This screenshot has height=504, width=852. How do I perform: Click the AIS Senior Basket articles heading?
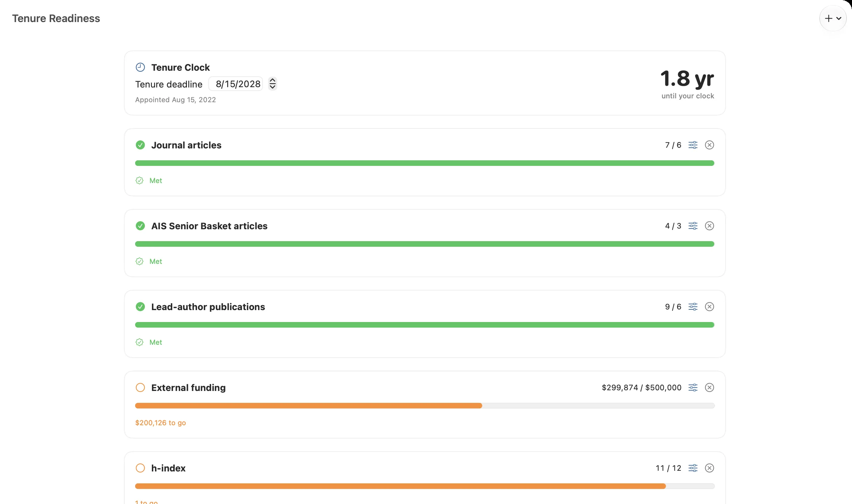tap(209, 226)
